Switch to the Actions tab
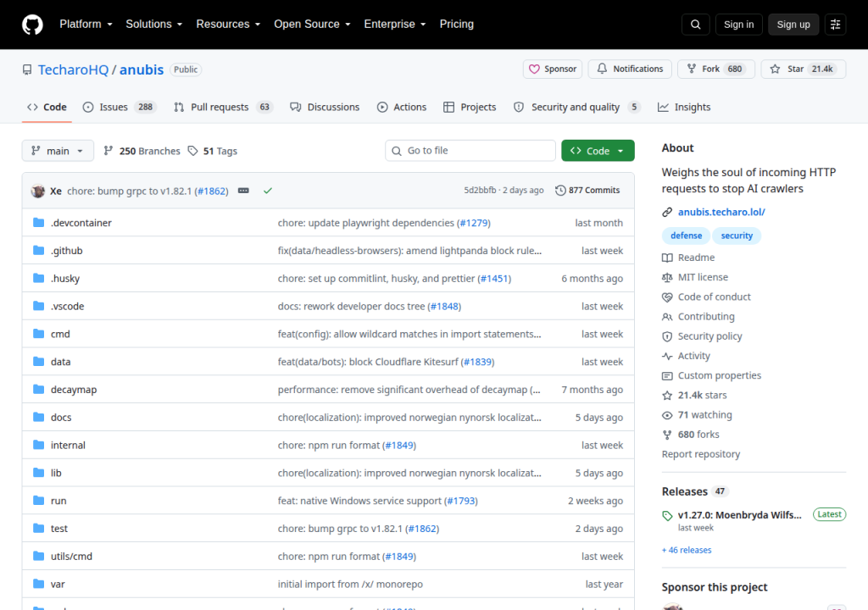This screenshot has height=610, width=868. (402, 107)
